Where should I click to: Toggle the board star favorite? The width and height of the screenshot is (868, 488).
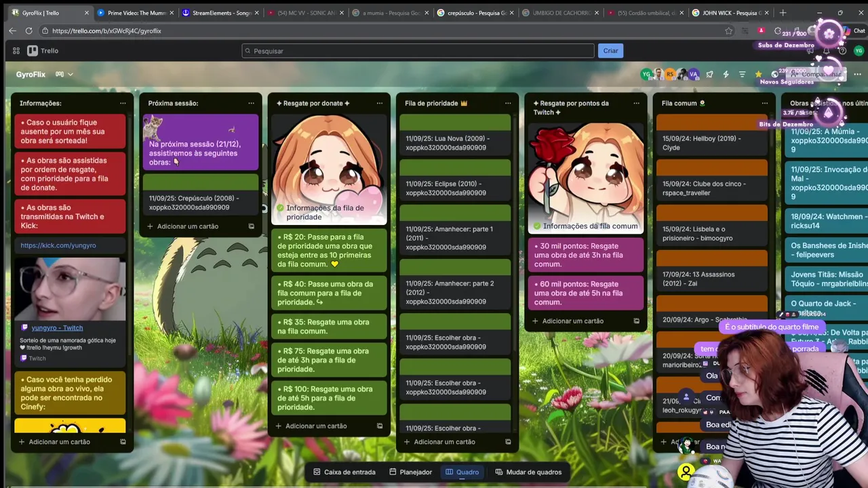coord(758,75)
